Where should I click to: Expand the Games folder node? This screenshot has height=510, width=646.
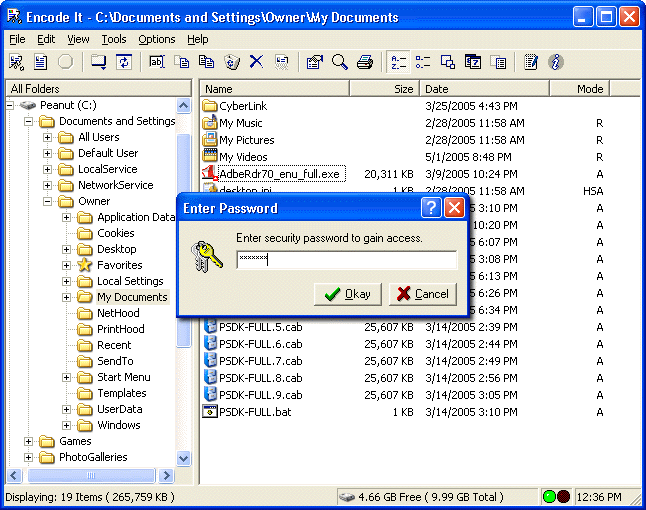29,441
